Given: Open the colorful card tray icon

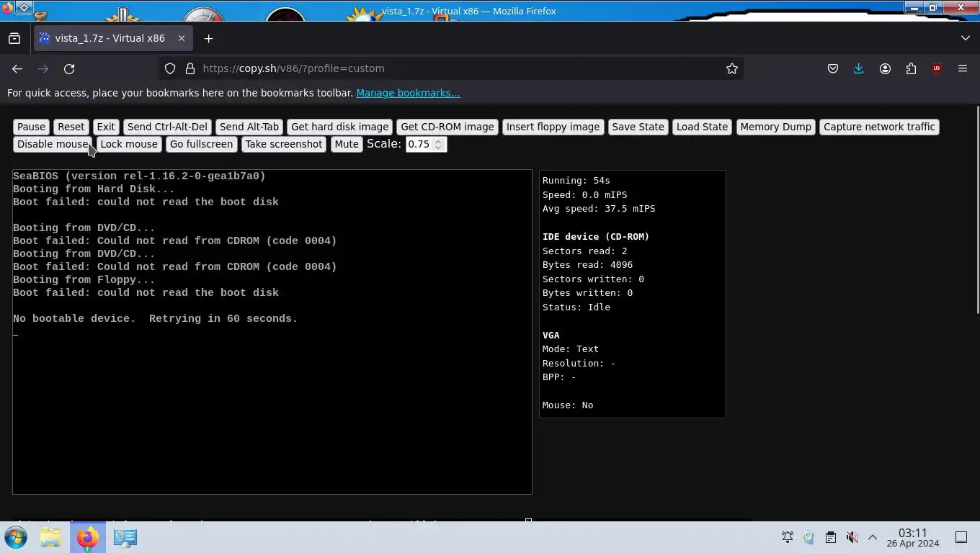Looking at the screenshot, I should [808, 537].
